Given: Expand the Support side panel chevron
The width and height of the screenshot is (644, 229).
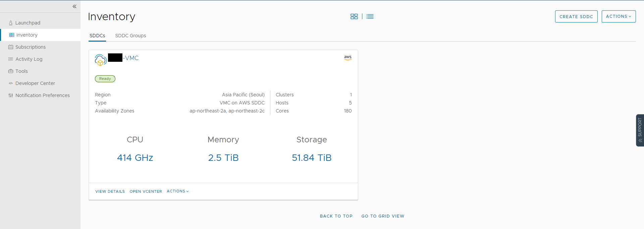Looking at the screenshot, I should (x=640, y=140).
